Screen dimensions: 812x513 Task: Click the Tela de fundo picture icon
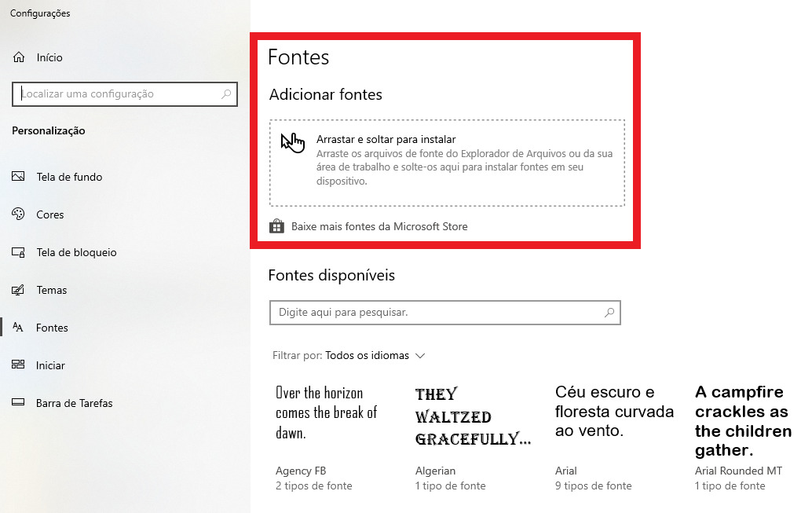(19, 177)
